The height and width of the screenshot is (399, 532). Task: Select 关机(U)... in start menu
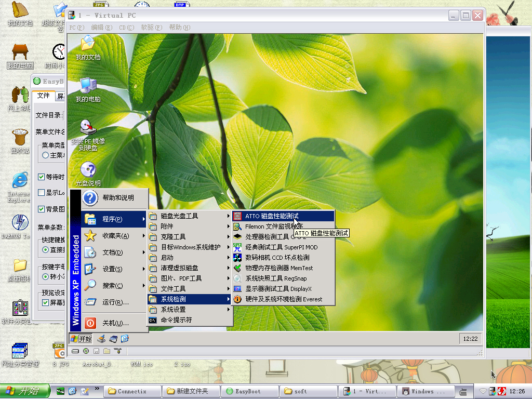[x=115, y=323]
